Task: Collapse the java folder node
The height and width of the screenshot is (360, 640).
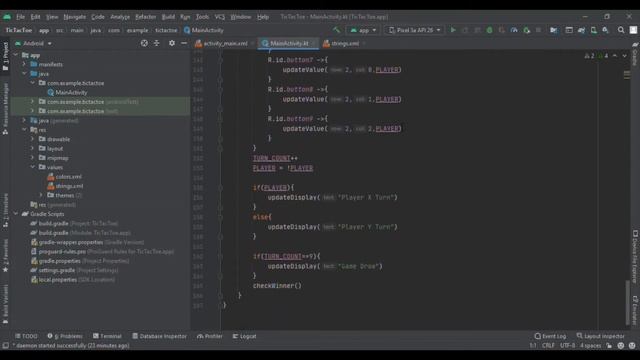Action: click(24, 73)
